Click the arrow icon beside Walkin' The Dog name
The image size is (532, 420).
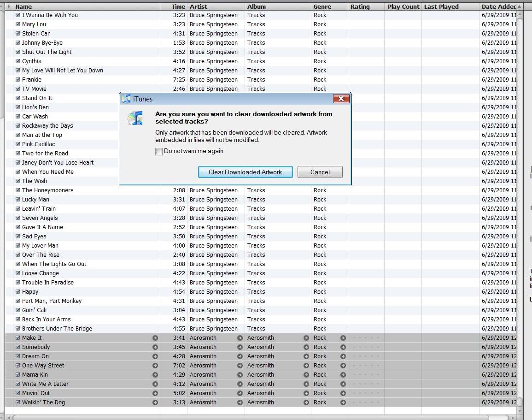coord(155,402)
